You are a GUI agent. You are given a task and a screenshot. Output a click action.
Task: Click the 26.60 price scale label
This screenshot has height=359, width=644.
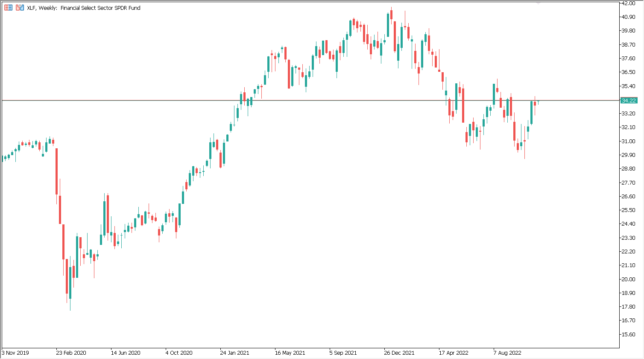(629, 197)
